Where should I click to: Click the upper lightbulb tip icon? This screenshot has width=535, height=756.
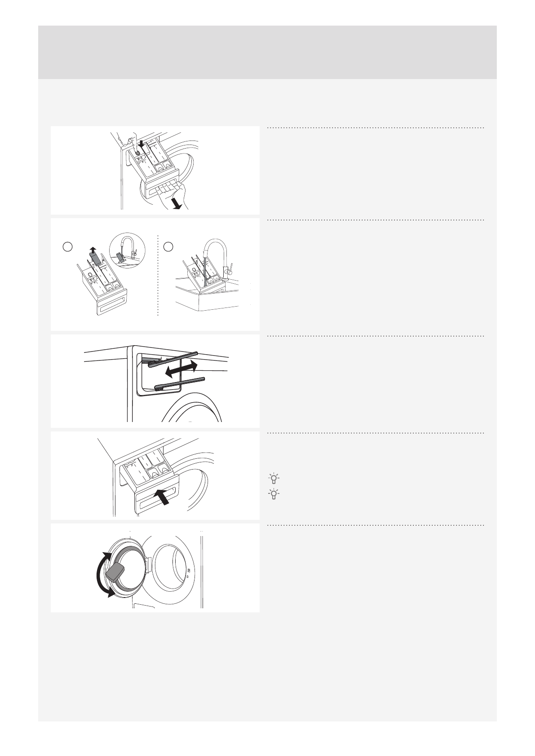click(274, 478)
